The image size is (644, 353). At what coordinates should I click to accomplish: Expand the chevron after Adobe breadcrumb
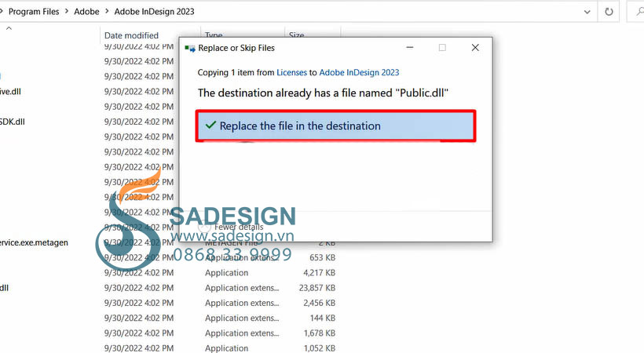107,12
